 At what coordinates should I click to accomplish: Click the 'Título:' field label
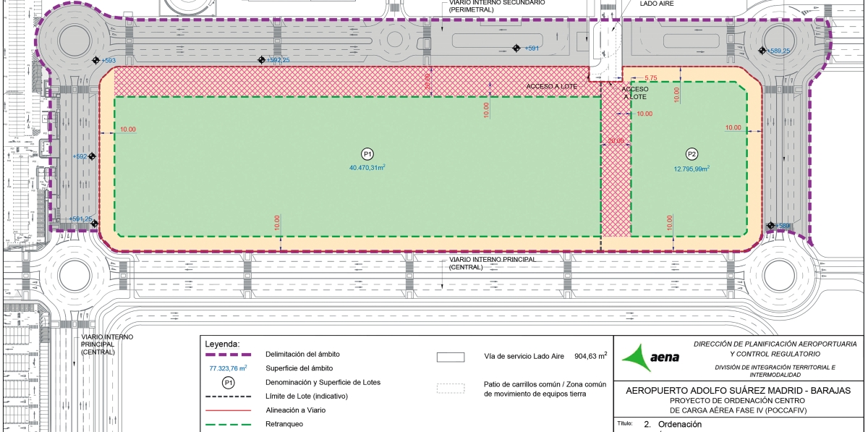[624, 423]
